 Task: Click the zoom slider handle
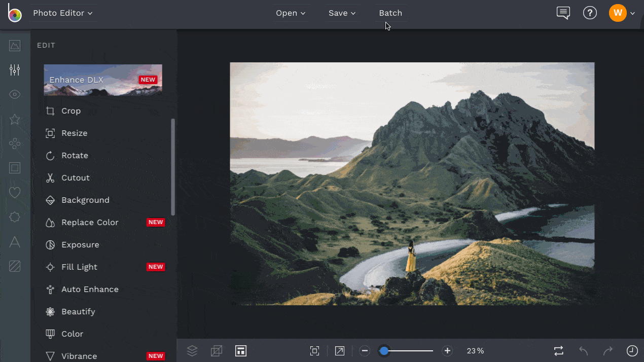coord(384,351)
